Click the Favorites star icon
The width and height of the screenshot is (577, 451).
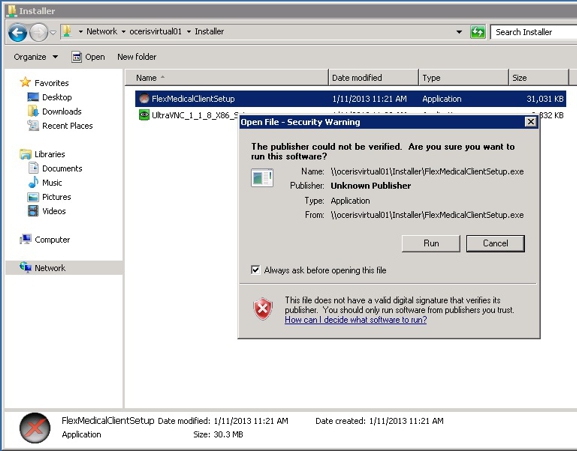pos(25,82)
